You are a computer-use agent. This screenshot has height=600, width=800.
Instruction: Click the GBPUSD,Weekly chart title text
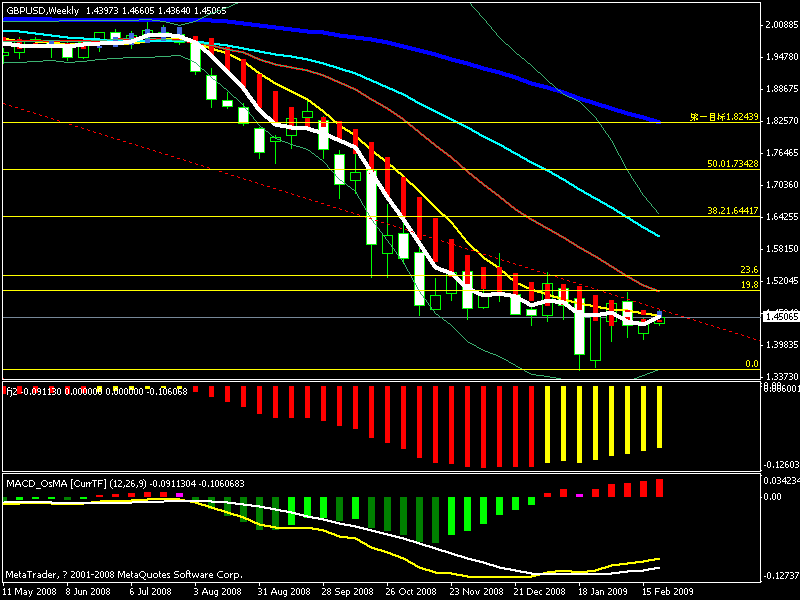click(x=43, y=11)
